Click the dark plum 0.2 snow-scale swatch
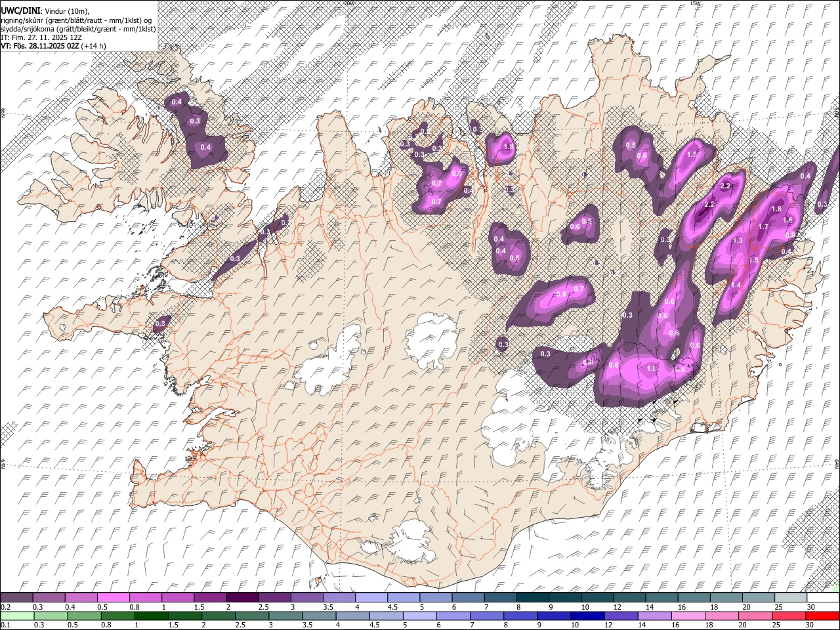The image size is (840, 630). (x=16, y=598)
